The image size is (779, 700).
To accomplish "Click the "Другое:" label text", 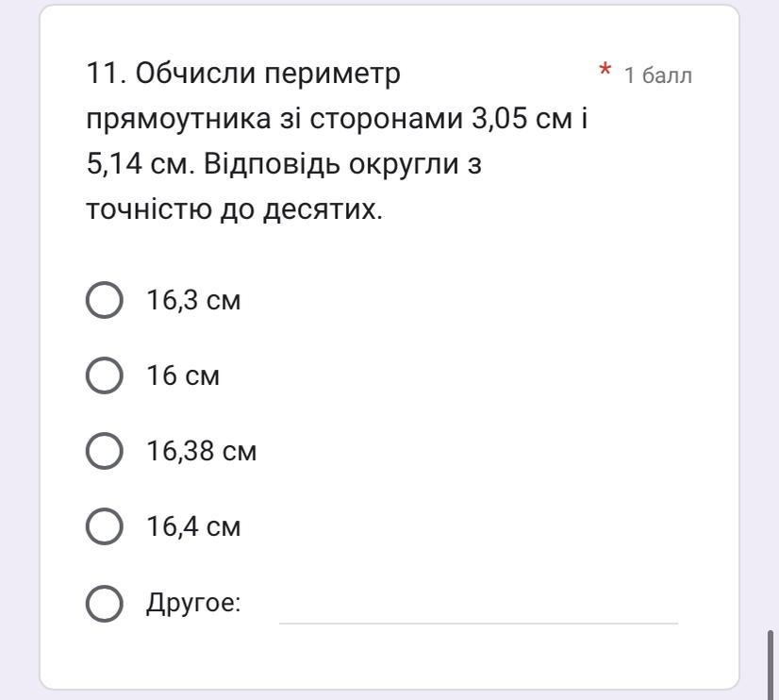I will point(193,603).
